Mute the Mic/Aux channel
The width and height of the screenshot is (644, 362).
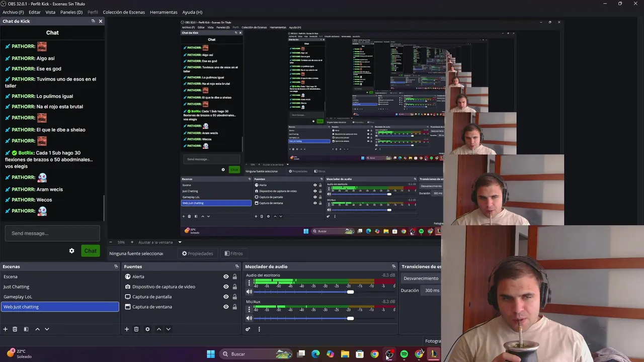(x=249, y=318)
